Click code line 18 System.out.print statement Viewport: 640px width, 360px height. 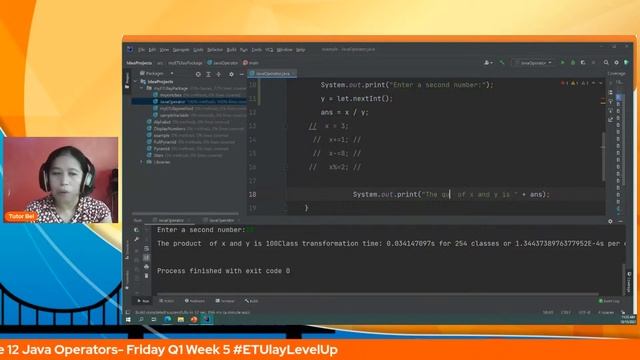point(451,194)
